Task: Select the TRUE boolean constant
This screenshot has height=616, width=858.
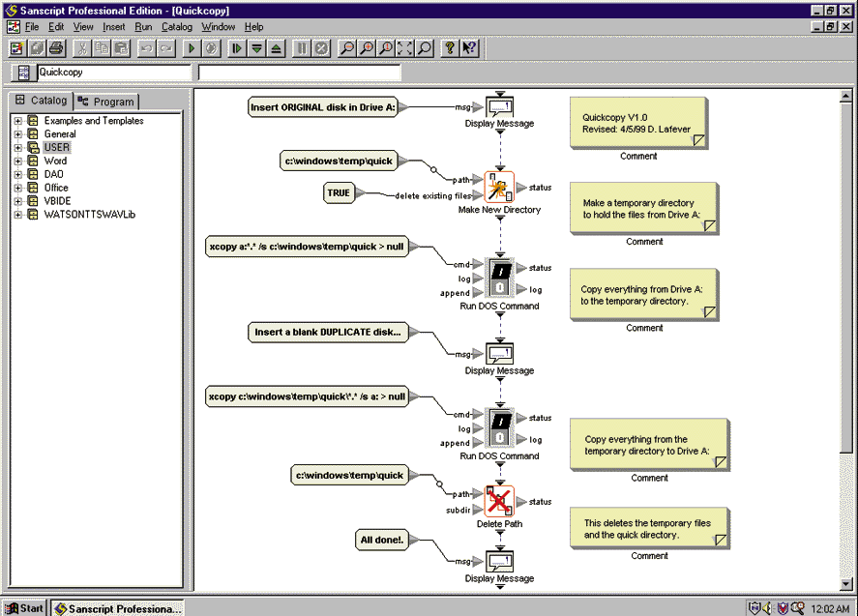Action: click(339, 193)
